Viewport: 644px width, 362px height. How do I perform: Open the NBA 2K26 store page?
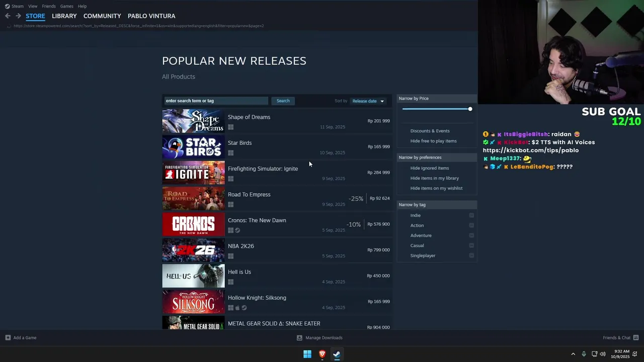pyautogui.click(x=277, y=250)
